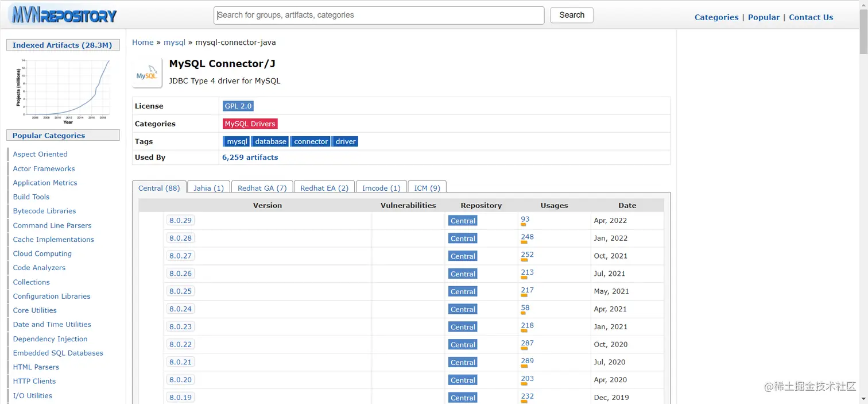868x404 pixels.
Task: Open Aspect Oriented category
Action: [x=40, y=155]
